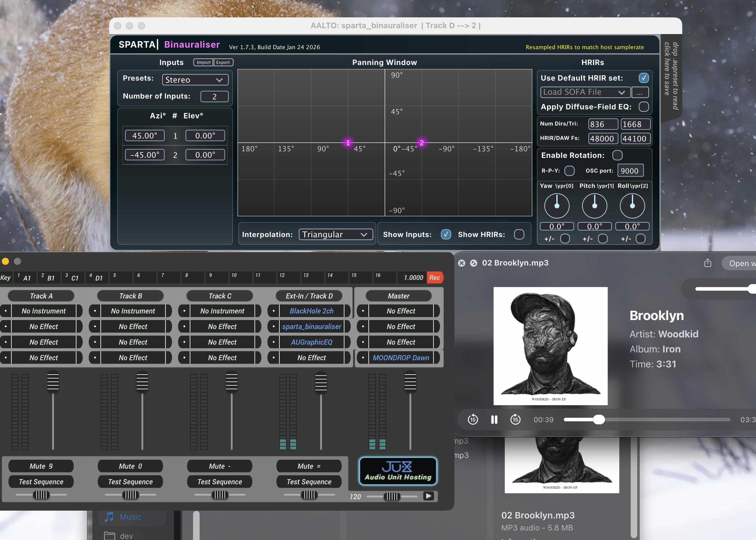
Task: Click the bypass dot beside sparta_binauraliser
Action: coord(273,327)
